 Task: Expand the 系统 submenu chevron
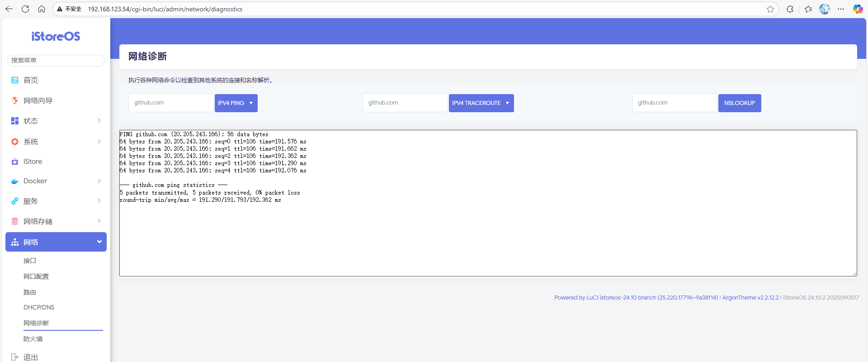(99, 141)
